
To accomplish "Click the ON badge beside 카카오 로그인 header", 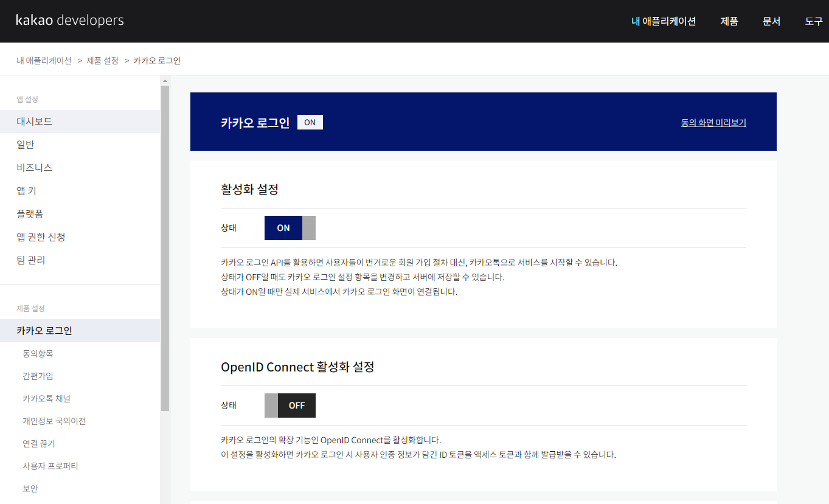I will [x=310, y=122].
